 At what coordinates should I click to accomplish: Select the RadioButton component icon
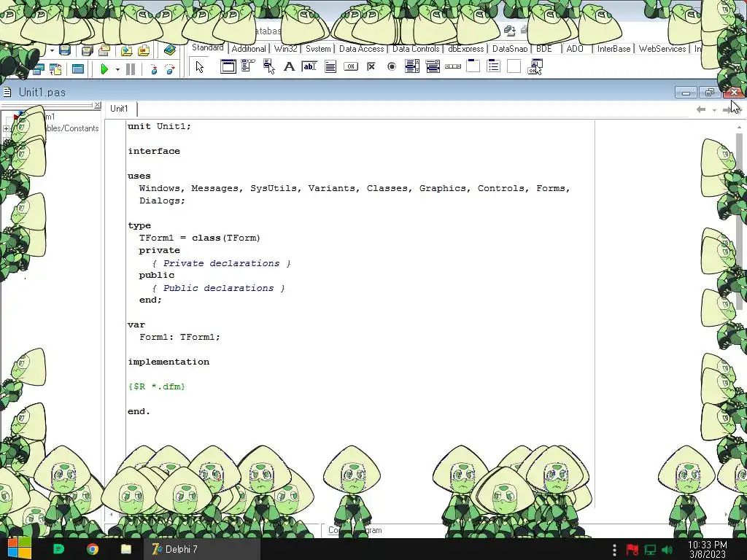392,66
